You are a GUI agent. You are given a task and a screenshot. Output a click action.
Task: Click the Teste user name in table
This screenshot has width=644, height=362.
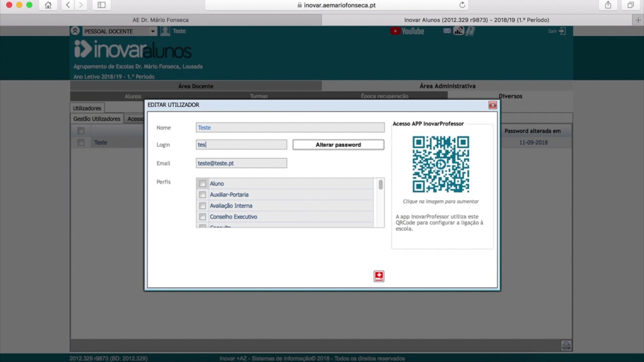coord(101,143)
